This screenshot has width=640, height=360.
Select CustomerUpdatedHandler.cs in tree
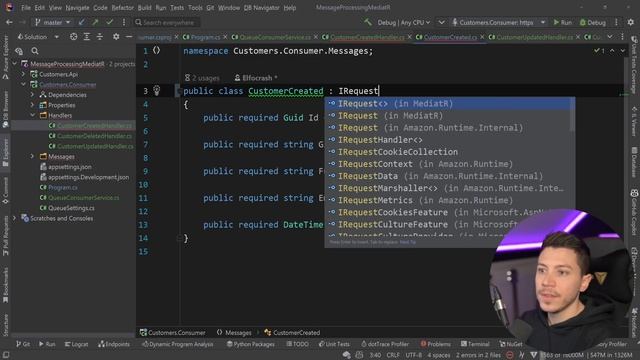point(95,146)
